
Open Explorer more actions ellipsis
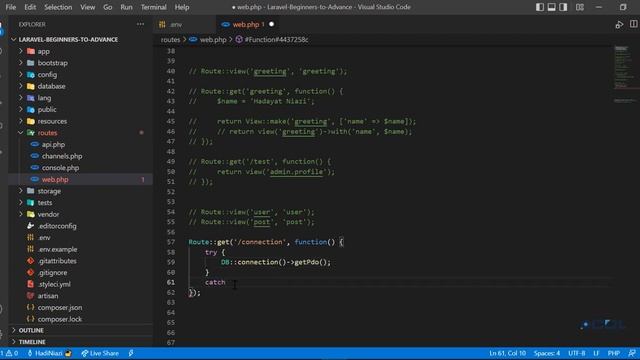click(x=140, y=24)
